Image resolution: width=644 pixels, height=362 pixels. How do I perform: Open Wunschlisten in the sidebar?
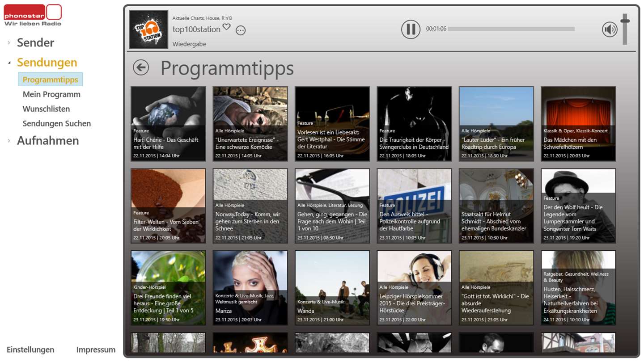click(x=46, y=109)
